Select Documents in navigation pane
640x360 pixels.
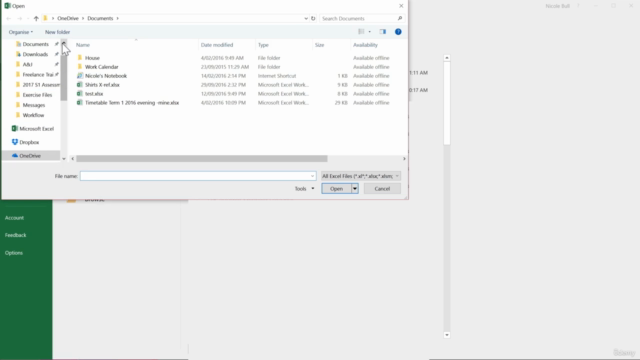click(36, 44)
